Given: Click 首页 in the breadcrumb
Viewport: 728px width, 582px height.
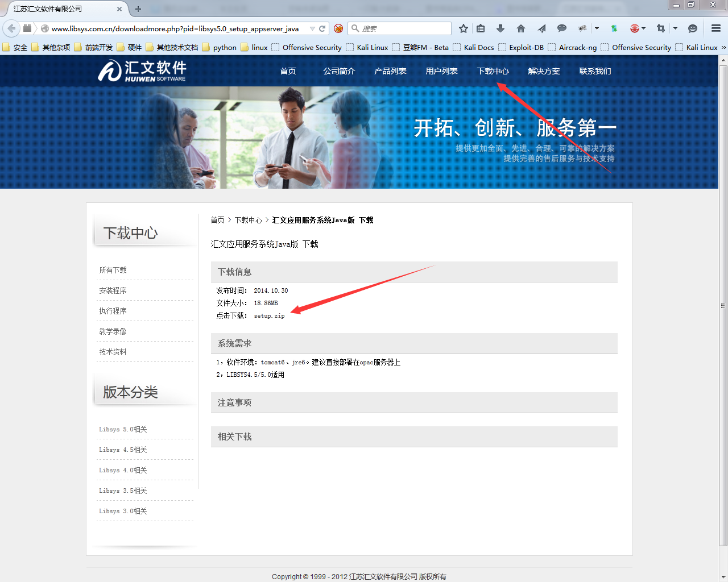Looking at the screenshot, I should [217, 220].
